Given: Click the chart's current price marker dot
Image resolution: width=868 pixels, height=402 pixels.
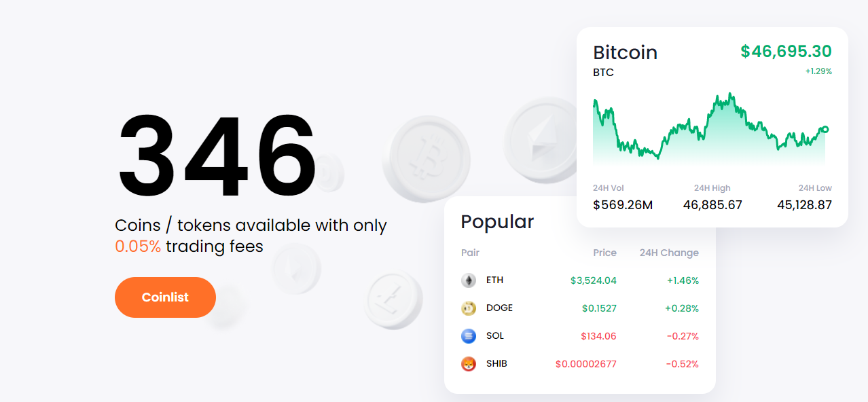Looking at the screenshot, I should (825, 129).
